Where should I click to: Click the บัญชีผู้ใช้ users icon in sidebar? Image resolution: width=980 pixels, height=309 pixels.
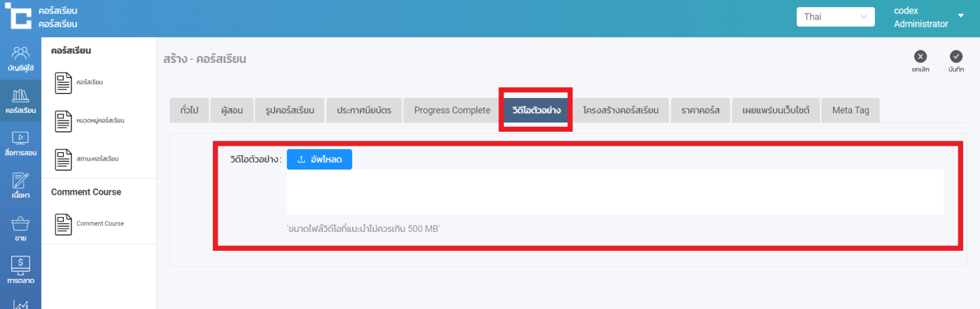point(20,55)
